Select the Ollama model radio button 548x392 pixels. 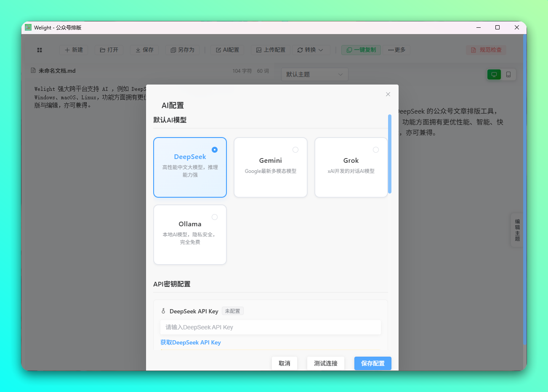coord(215,217)
